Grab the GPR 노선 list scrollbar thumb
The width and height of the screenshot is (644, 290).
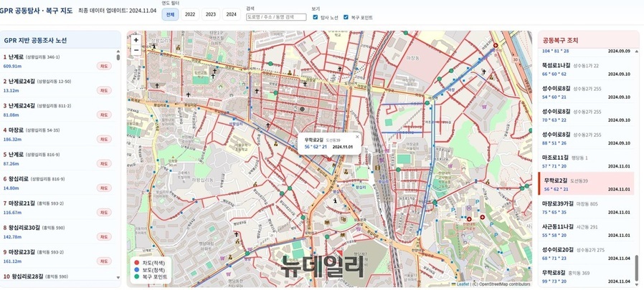118,58
